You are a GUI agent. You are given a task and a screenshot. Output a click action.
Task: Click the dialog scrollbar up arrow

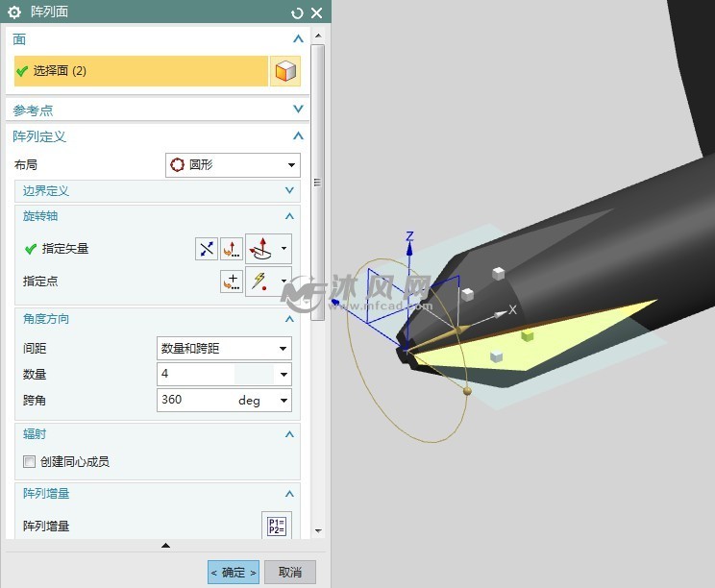coord(318,36)
